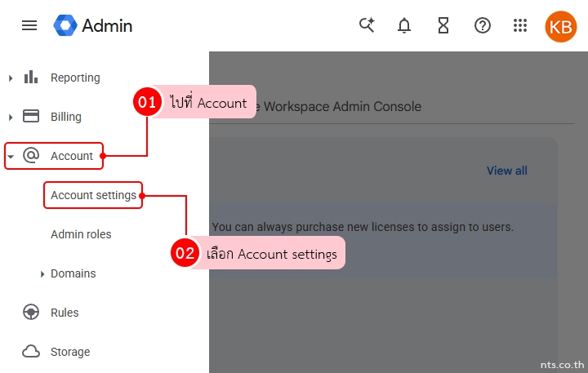This screenshot has width=588, height=373.
Task: Open Domains submenu item
Action: point(73,273)
